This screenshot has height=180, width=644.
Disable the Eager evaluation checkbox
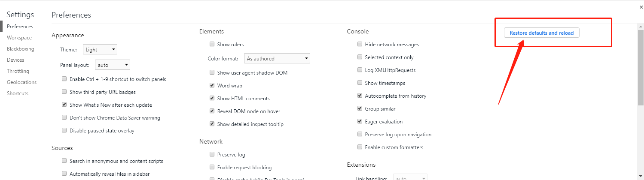[360, 121]
